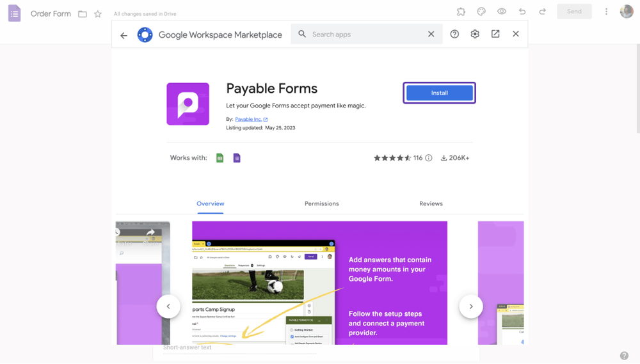
Task: Open the partially visible right screenshot
Action: 501,283
